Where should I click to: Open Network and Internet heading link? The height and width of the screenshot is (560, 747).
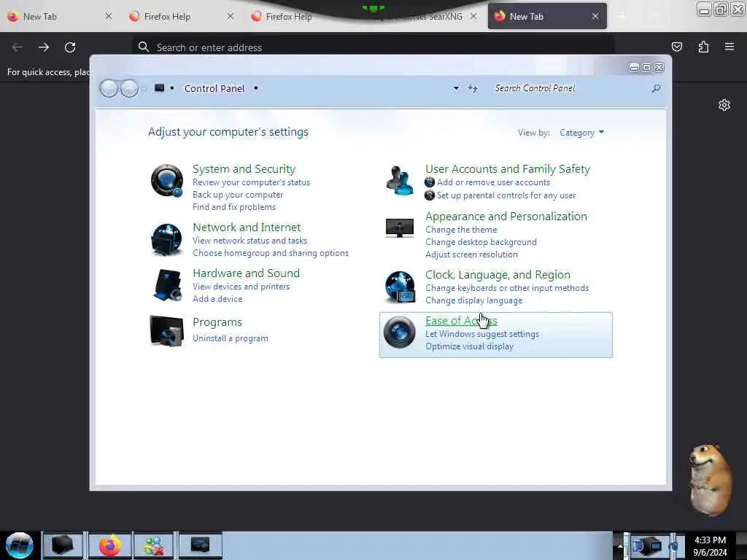click(247, 227)
